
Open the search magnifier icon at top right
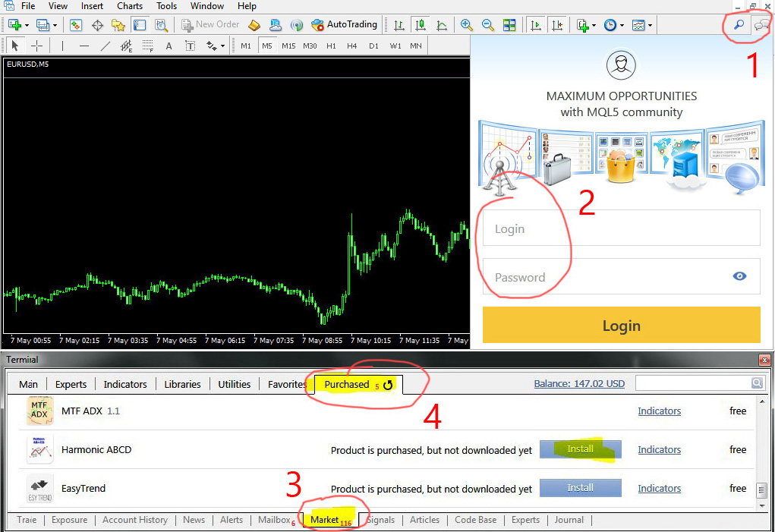coord(739,24)
